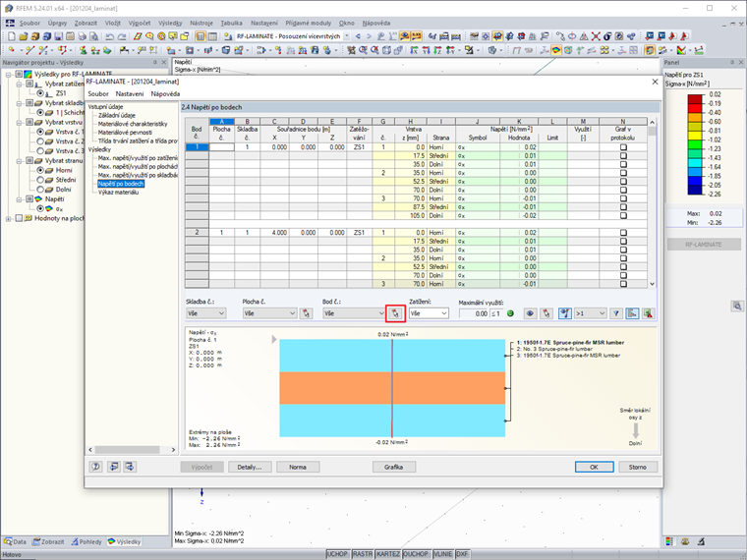
Task: Check the first Graf v protokolu checkbox
Action: pos(622,146)
